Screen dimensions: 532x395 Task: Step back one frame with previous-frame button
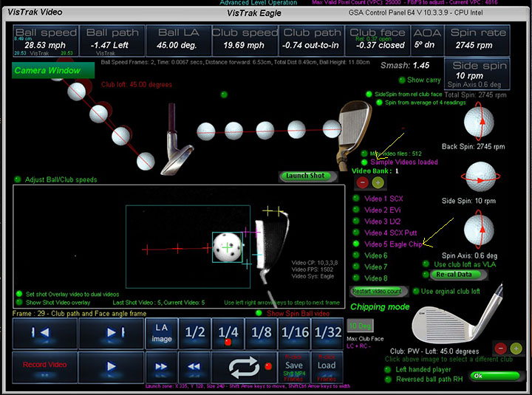[44, 333]
